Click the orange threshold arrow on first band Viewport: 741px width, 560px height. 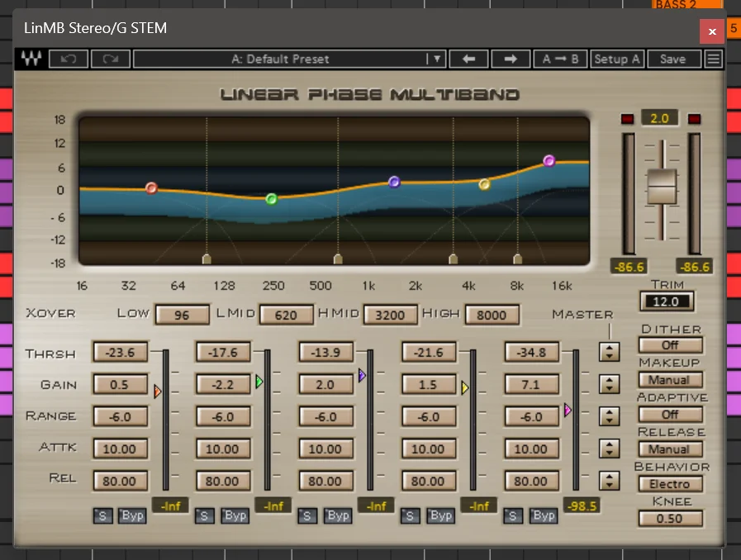tap(157, 392)
